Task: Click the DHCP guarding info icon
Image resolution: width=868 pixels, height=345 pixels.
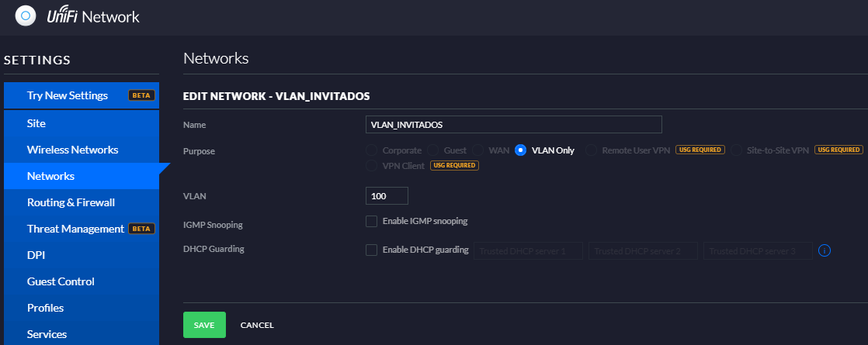Action: click(x=825, y=250)
